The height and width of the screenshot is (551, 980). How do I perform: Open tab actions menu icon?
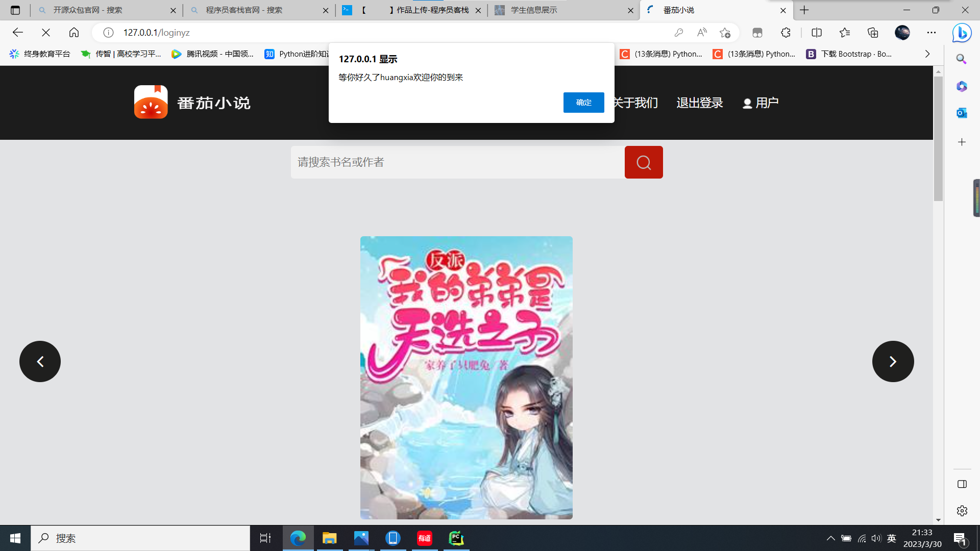tap(15, 10)
